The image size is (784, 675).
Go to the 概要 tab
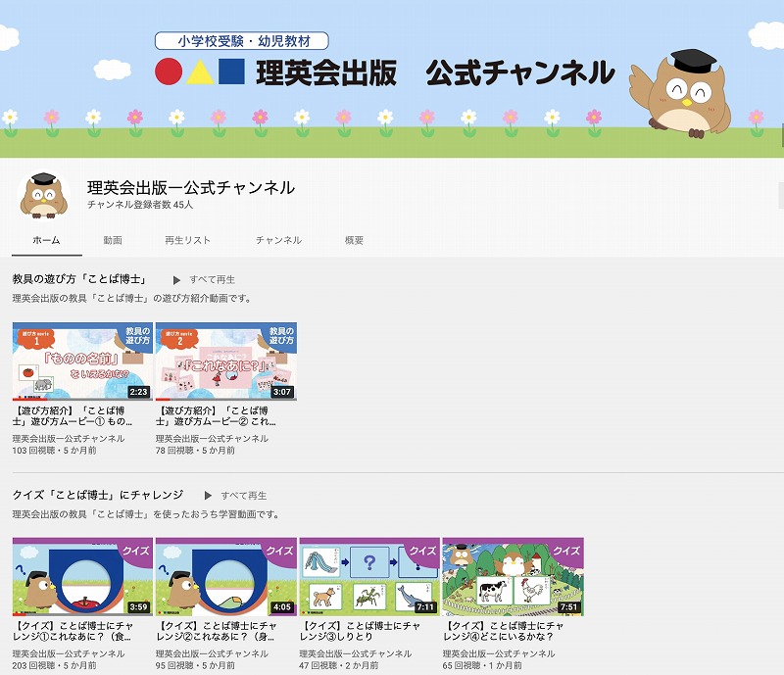point(354,240)
